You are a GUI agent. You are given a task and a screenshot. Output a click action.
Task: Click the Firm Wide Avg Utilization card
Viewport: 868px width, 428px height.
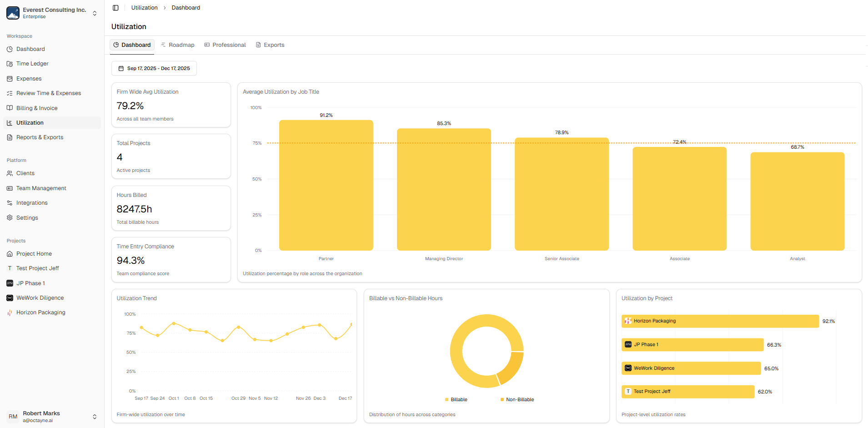171,105
